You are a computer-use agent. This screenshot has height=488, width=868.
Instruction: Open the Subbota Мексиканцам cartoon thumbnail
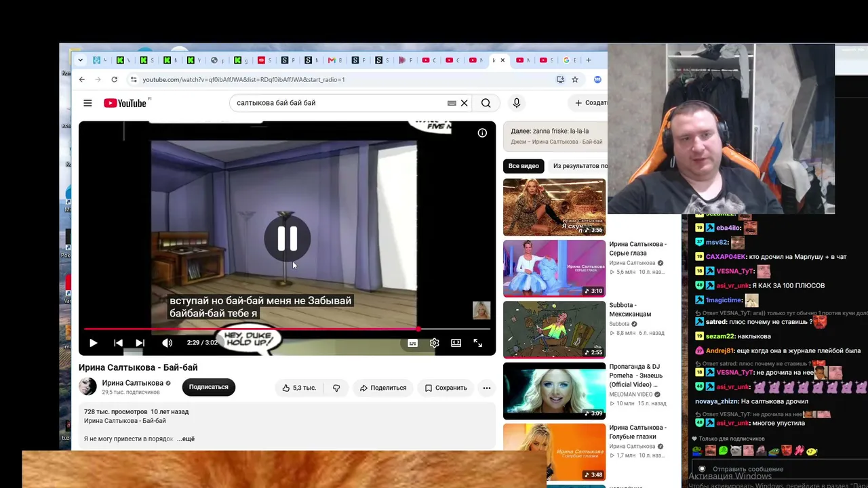coord(554,330)
